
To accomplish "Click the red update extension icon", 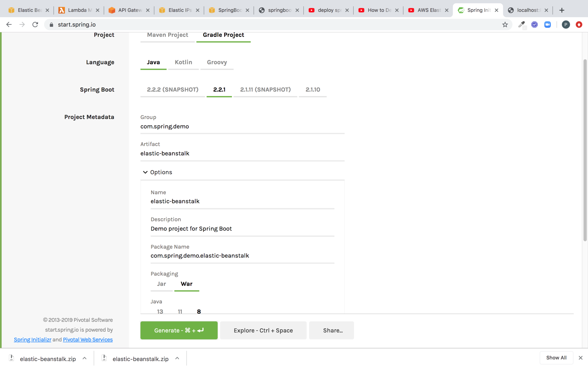I will tap(579, 25).
